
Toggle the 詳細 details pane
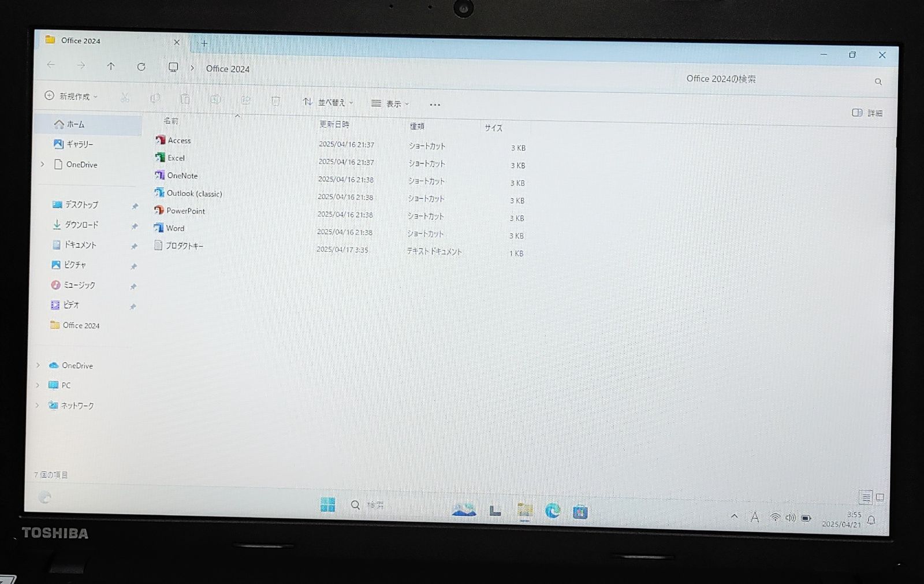coord(867,113)
